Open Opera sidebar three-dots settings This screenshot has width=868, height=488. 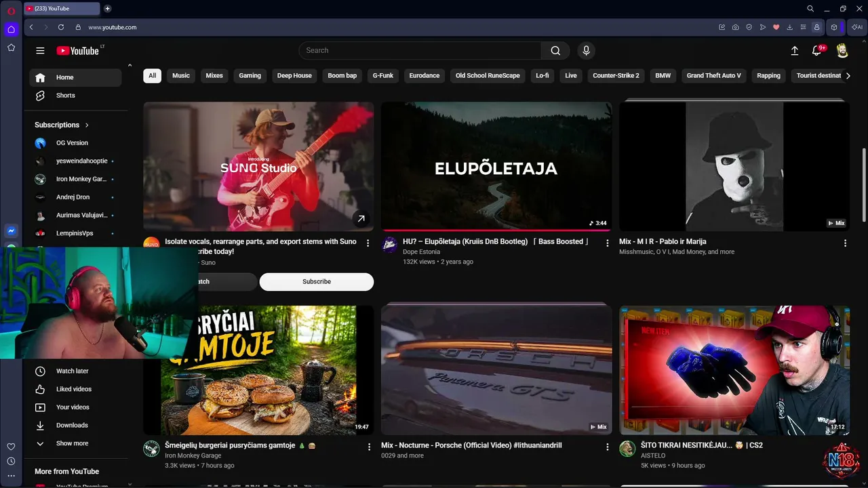click(11, 476)
